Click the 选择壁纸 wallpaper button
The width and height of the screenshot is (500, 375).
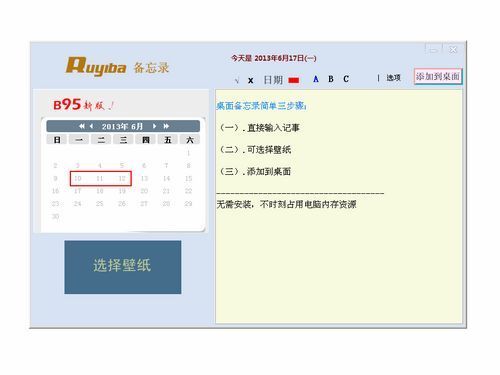coord(123,267)
